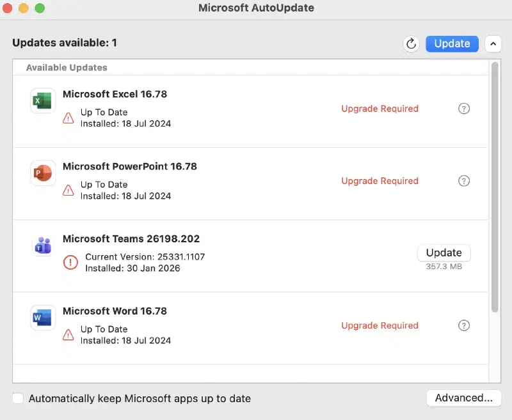Click alert circle icon beside Teams version

70,262
